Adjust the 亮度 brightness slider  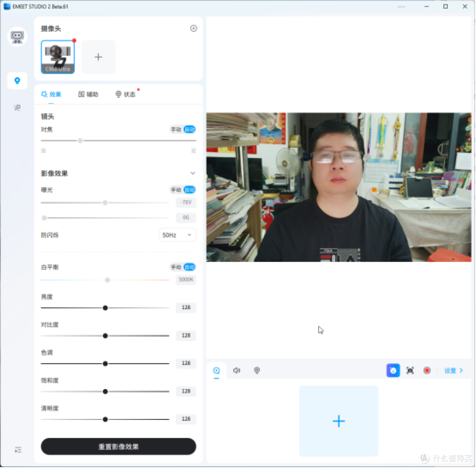[x=105, y=308]
